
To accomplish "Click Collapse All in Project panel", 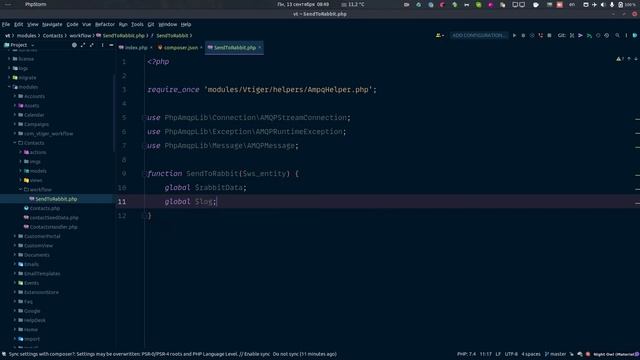I will click(91, 45).
